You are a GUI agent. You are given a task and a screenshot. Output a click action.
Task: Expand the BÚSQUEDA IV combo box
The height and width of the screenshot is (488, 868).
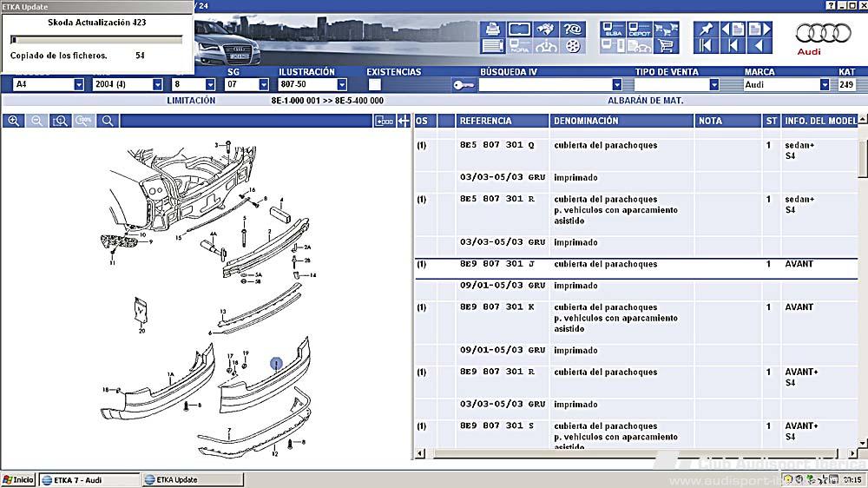click(616, 85)
